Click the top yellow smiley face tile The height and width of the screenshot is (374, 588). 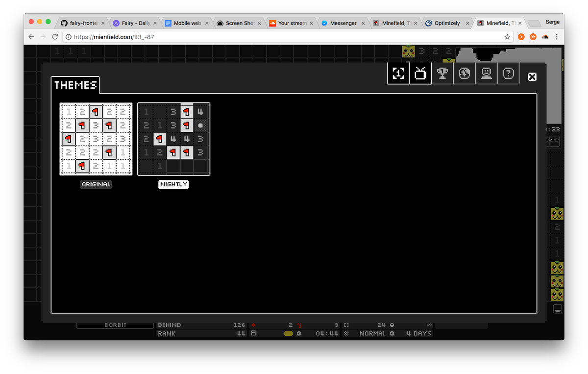click(408, 51)
